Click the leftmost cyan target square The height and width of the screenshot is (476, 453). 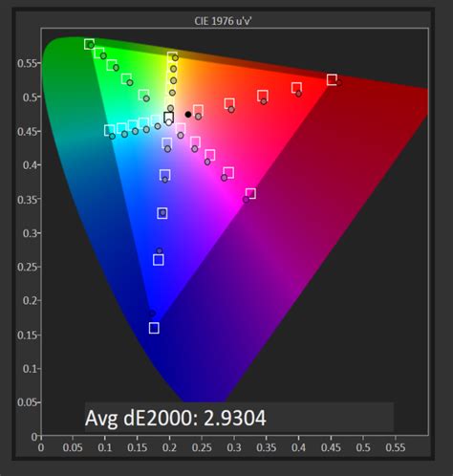(x=109, y=130)
